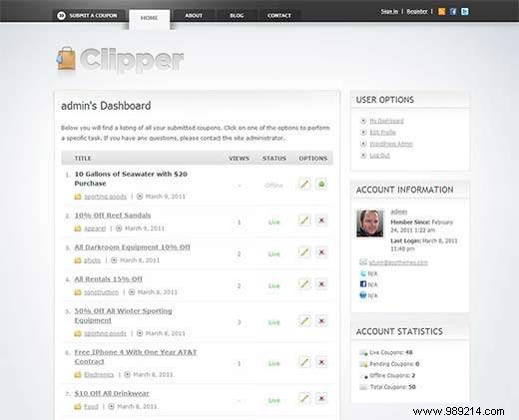Open the All Rentals 15% Off title
This screenshot has height=420, width=519.
[x=108, y=279]
